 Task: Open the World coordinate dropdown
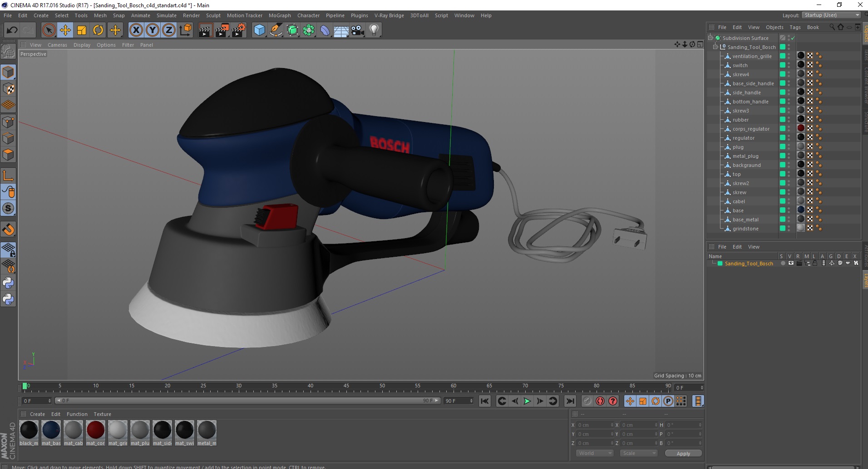[x=595, y=453]
